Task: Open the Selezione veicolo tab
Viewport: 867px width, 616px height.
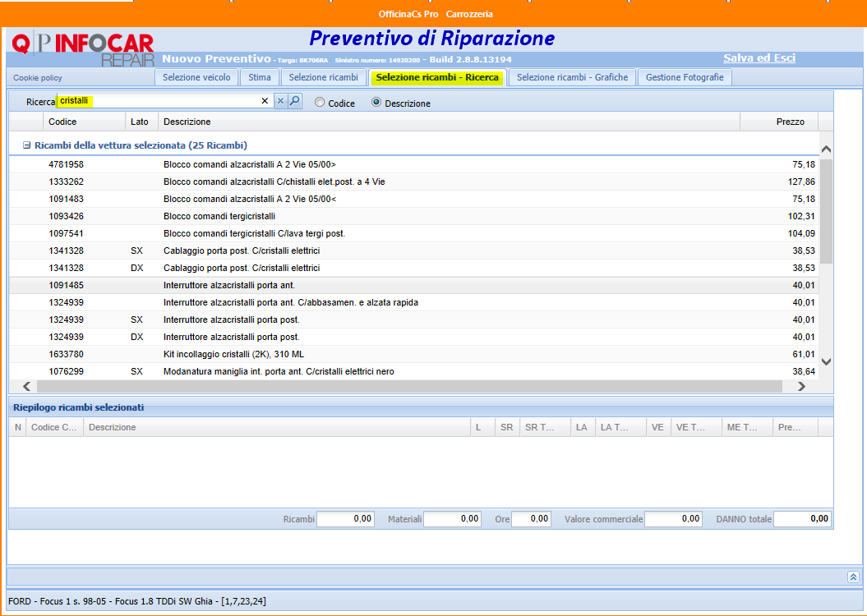Action: click(196, 77)
